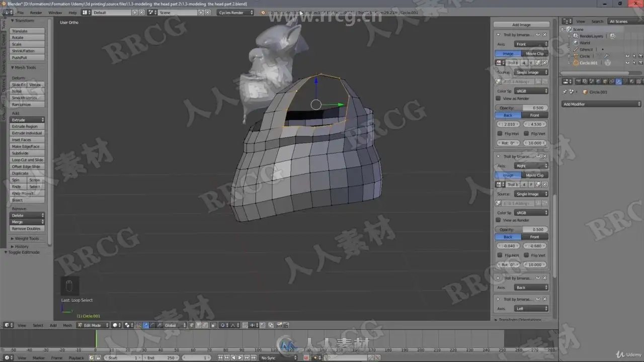Enable Flip Hori checkbox for front image
Viewport: 644px width, 362px height.
pos(500,134)
